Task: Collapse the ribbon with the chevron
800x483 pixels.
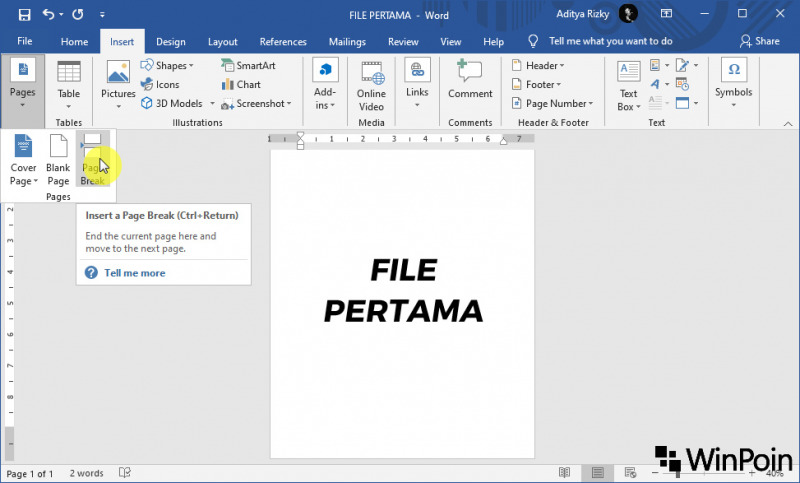Action: click(x=788, y=123)
